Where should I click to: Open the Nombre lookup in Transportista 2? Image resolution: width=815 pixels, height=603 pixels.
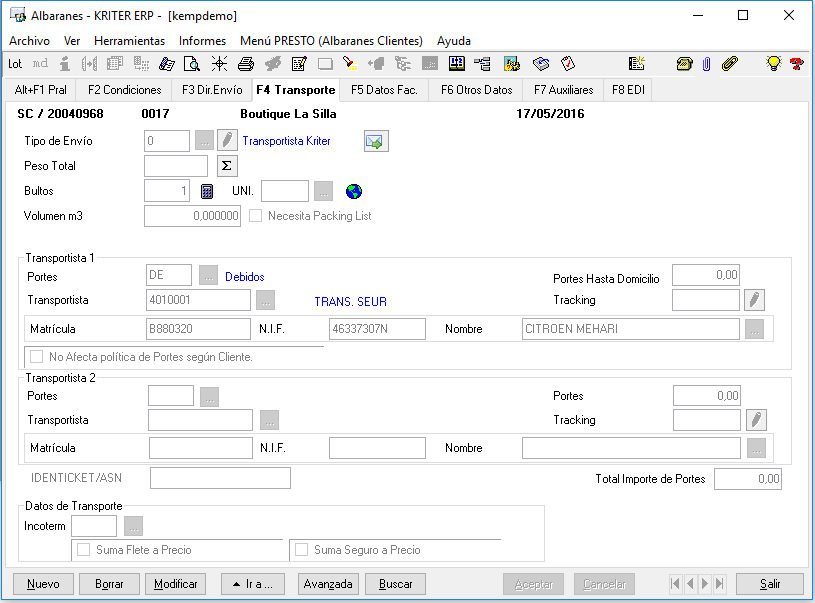point(756,448)
